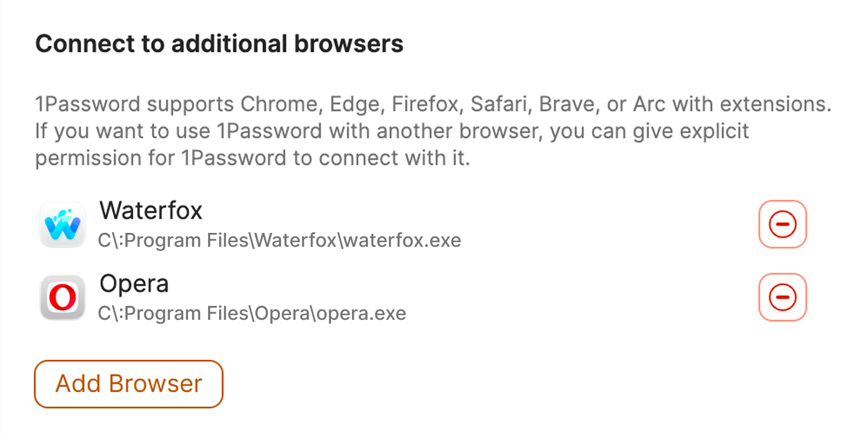Select the Opera list entry
The height and width of the screenshot is (438, 868).
(232, 297)
